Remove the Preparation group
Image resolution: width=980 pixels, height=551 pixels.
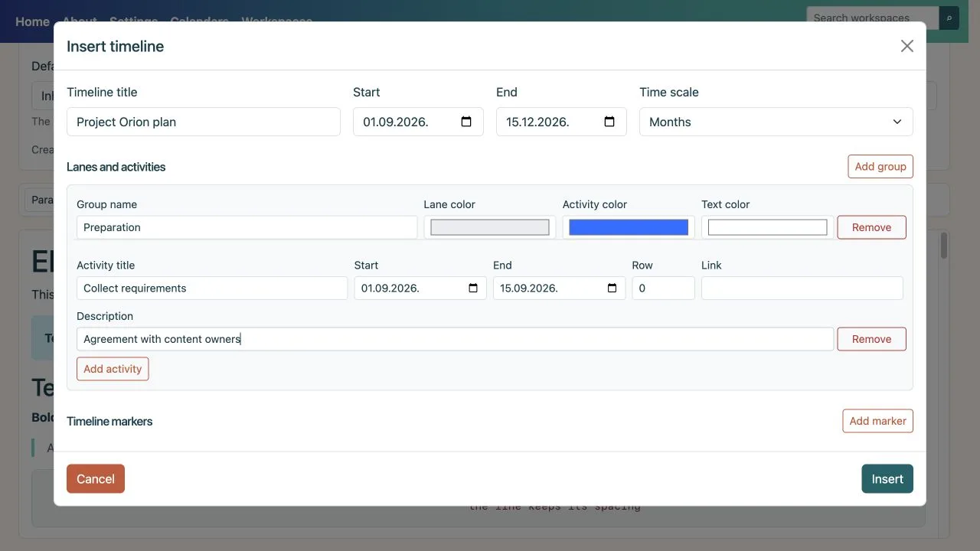click(x=871, y=227)
